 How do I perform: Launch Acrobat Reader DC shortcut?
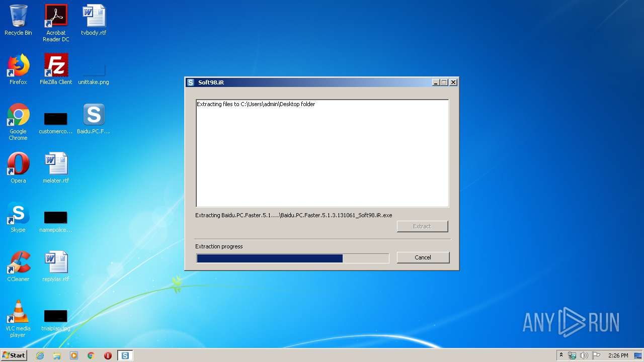click(x=56, y=24)
